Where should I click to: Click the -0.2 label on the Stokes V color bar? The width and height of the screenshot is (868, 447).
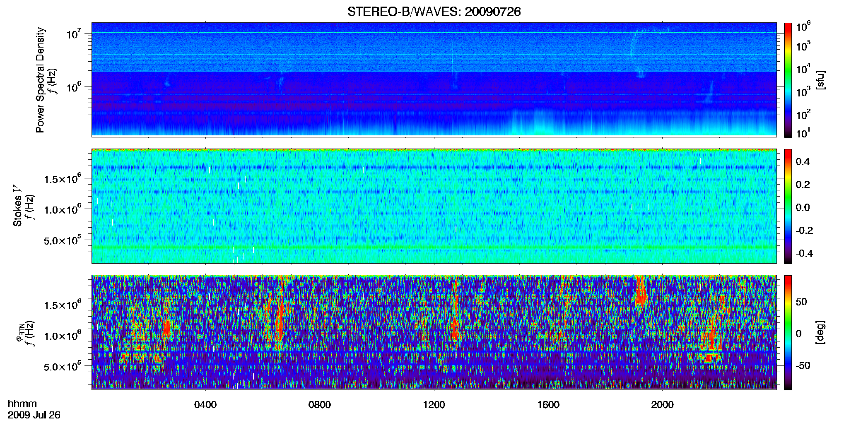pos(804,231)
